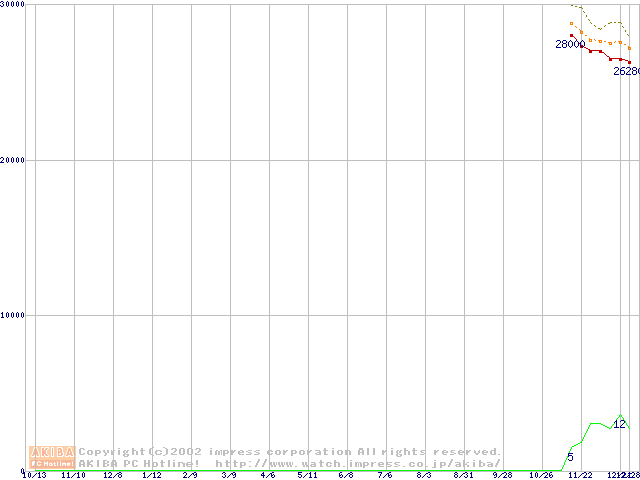Click the last red data point marker
The height and width of the screenshot is (480, 640).
point(629,63)
